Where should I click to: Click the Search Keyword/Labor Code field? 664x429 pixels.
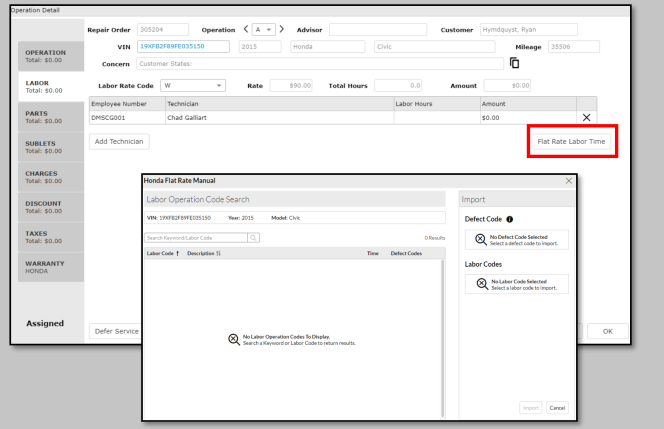pyautogui.click(x=195, y=237)
